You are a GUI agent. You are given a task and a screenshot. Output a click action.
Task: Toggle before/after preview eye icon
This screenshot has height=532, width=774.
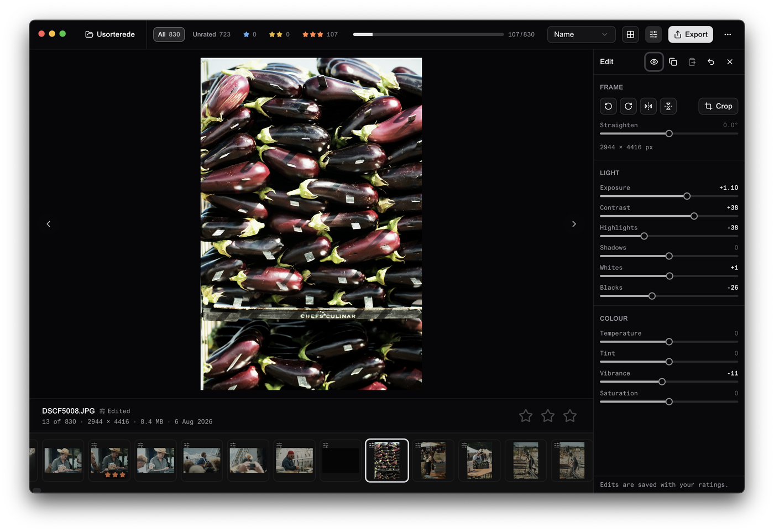tap(654, 62)
